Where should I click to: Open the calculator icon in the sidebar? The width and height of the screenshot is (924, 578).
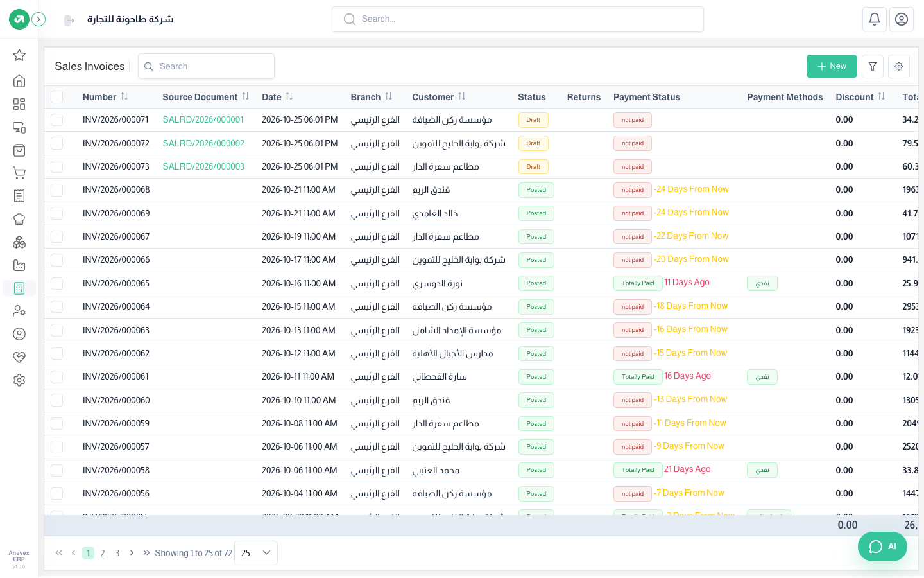point(19,288)
